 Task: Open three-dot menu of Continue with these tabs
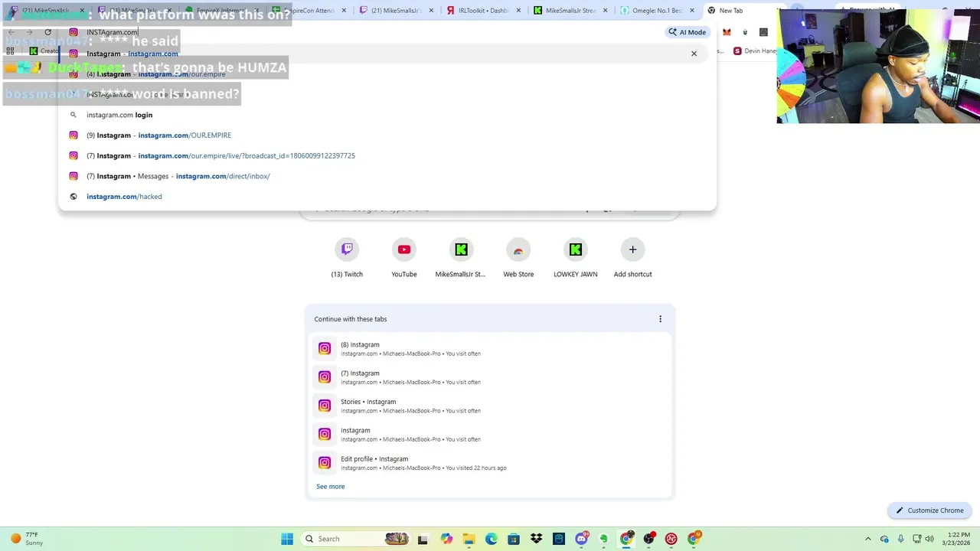(660, 319)
